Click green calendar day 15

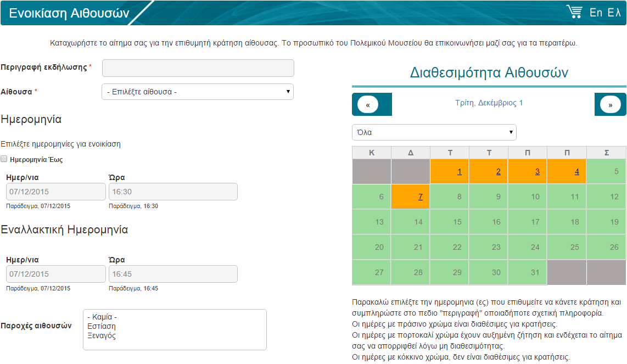coord(450,222)
